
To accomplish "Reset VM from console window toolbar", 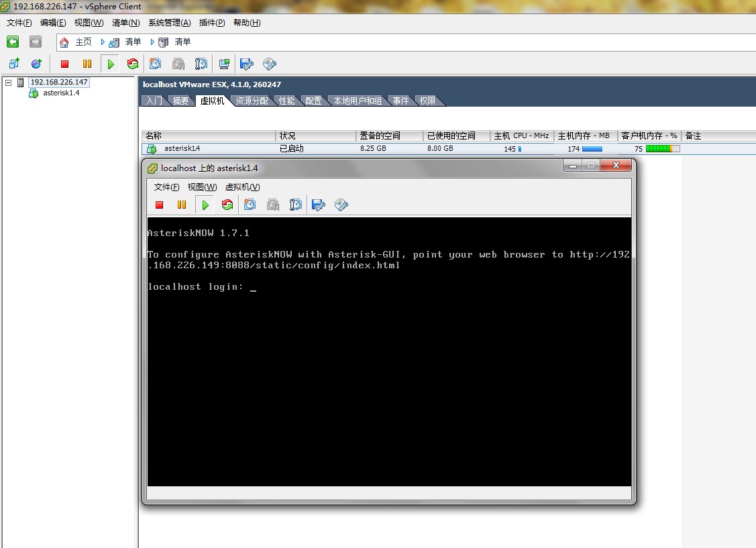I will point(227,205).
